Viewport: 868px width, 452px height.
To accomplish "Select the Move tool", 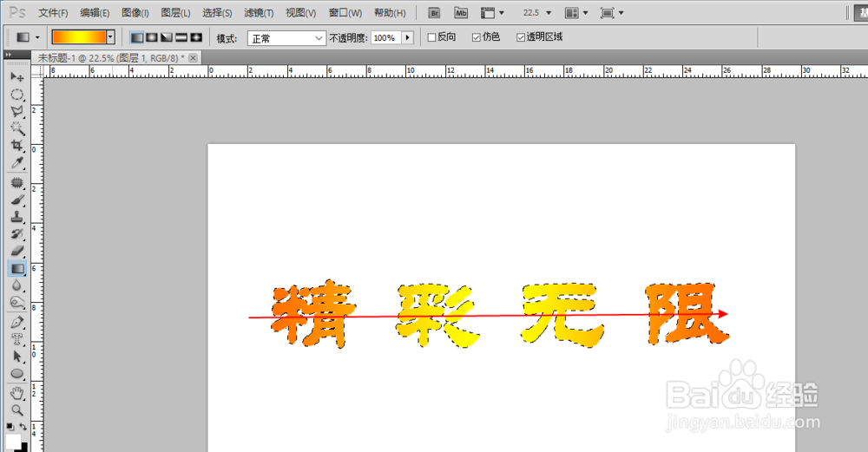I will [x=17, y=77].
